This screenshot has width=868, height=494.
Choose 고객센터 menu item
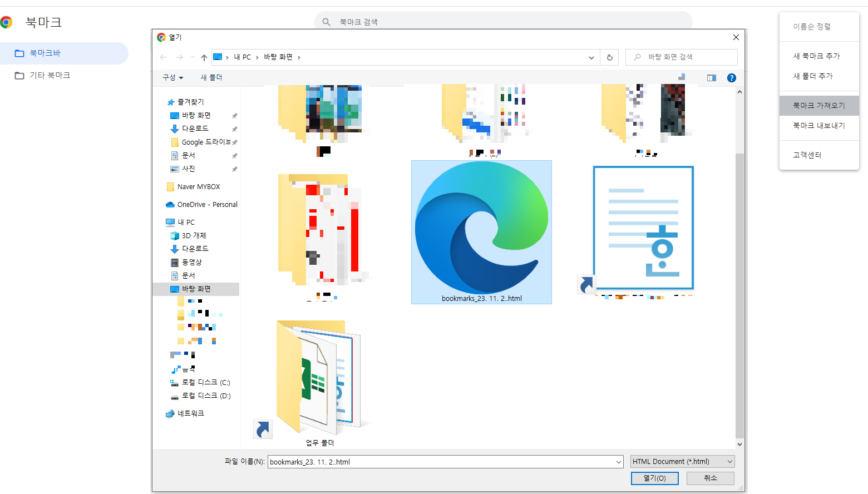(819, 155)
